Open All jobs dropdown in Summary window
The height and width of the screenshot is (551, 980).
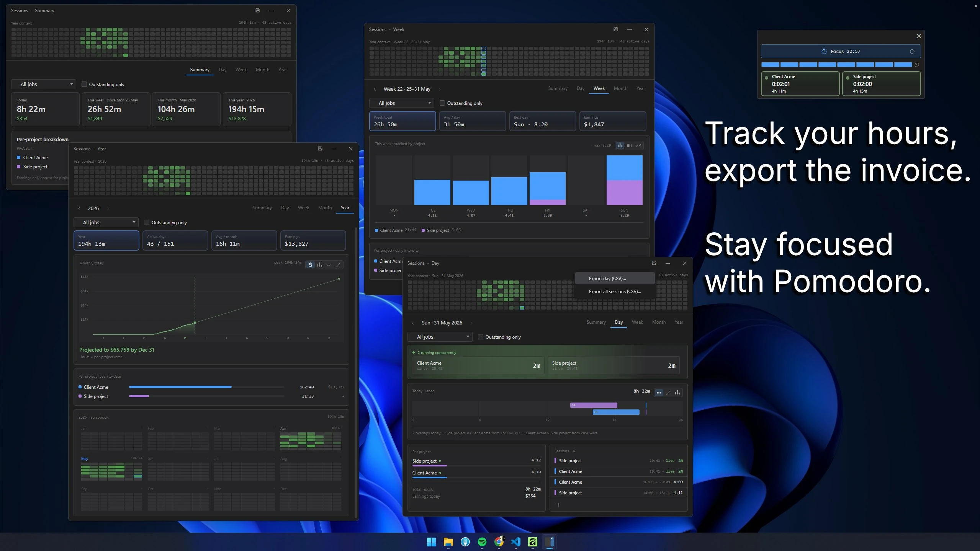pyautogui.click(x=43, y=84)
